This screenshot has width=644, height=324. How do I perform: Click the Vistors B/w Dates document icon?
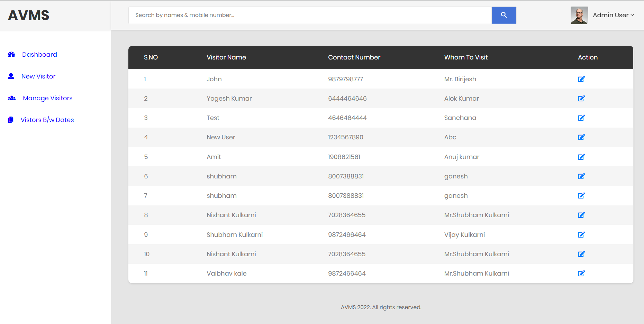click(x=10, y=119)
